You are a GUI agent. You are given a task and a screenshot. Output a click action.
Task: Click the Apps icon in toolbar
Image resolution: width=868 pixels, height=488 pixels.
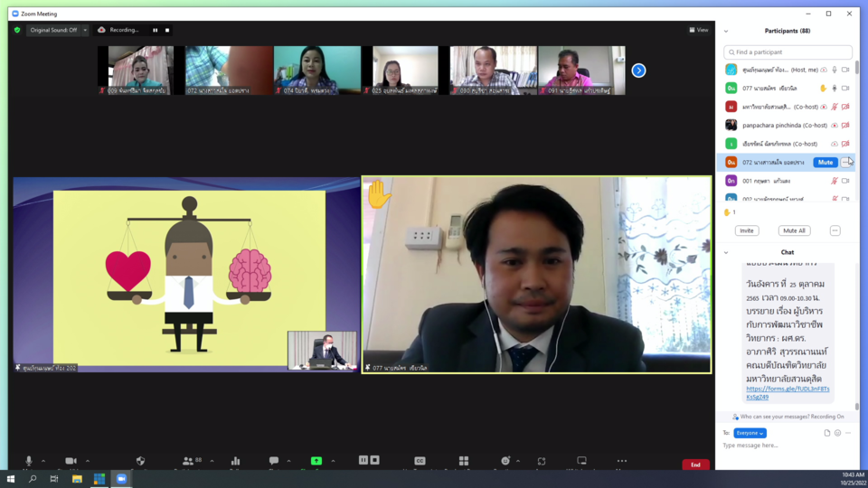542,460
